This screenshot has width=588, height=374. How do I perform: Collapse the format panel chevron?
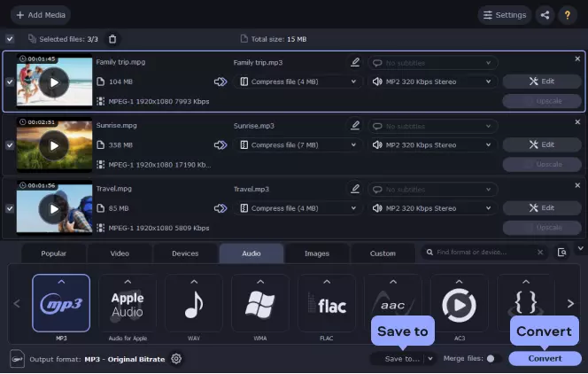tap(581, 248)
